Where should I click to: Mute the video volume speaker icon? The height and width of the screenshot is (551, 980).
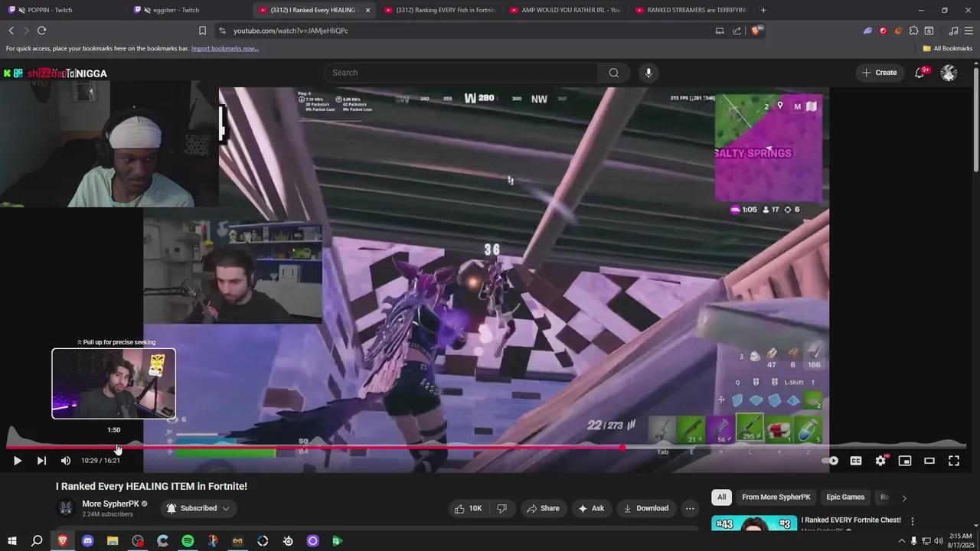[x=66, y=461]
